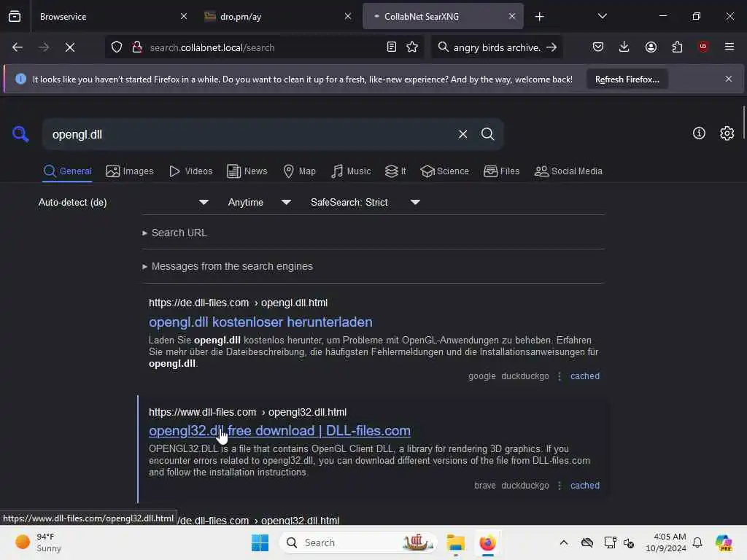The image size is (747, 560).
Task: Select the Music search category
Action: (x=351, y=171)
